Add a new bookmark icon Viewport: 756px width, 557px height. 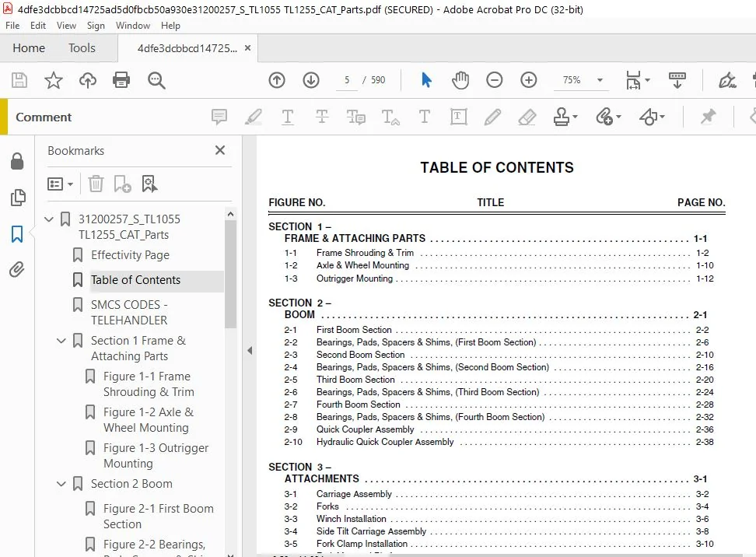(122, 184)
